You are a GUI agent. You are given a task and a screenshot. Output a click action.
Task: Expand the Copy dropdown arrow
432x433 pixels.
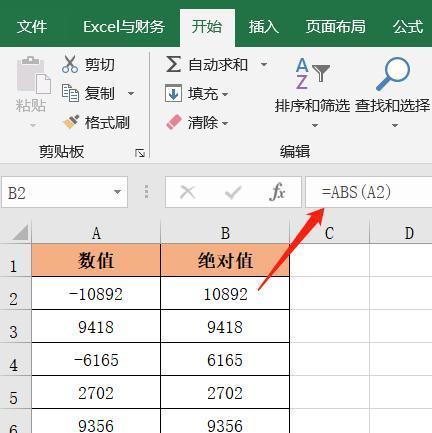click(131, 93)
